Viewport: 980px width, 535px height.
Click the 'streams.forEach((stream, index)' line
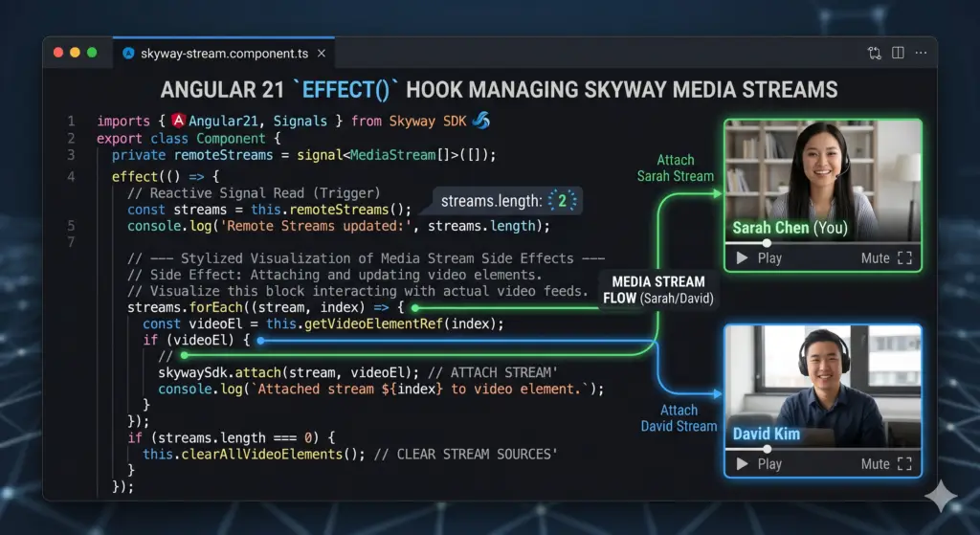(x=266, y=307)
